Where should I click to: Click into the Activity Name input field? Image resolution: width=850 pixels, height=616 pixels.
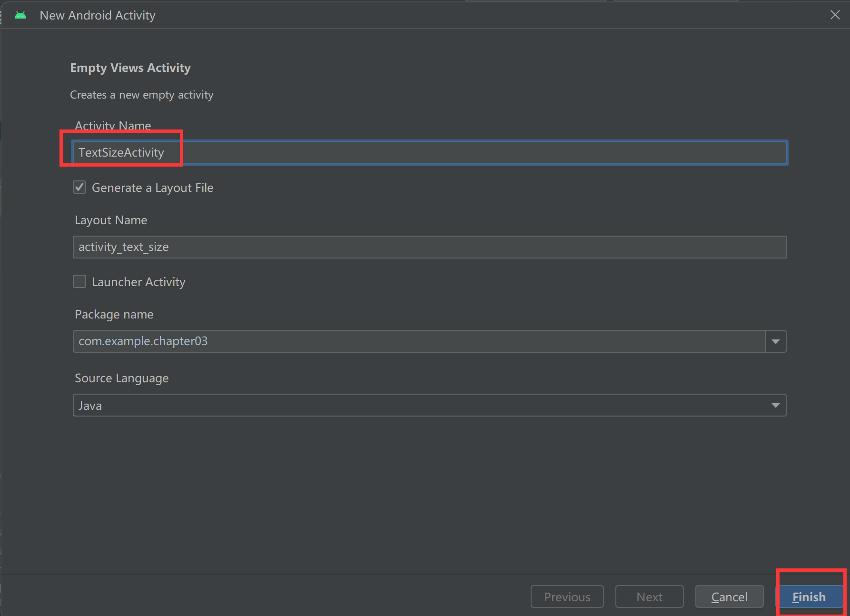click(x=429, y=153)
